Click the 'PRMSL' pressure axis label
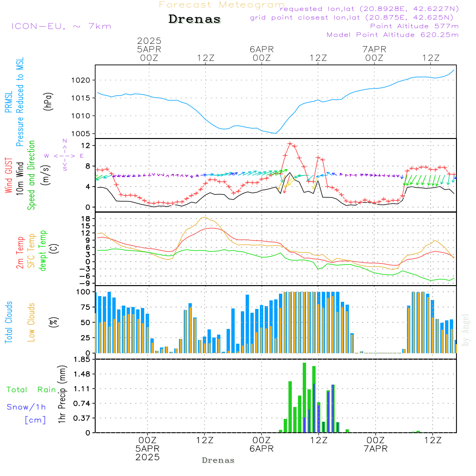Image resolution: width=476 pixels, height=476 pixels. (9, 102)
